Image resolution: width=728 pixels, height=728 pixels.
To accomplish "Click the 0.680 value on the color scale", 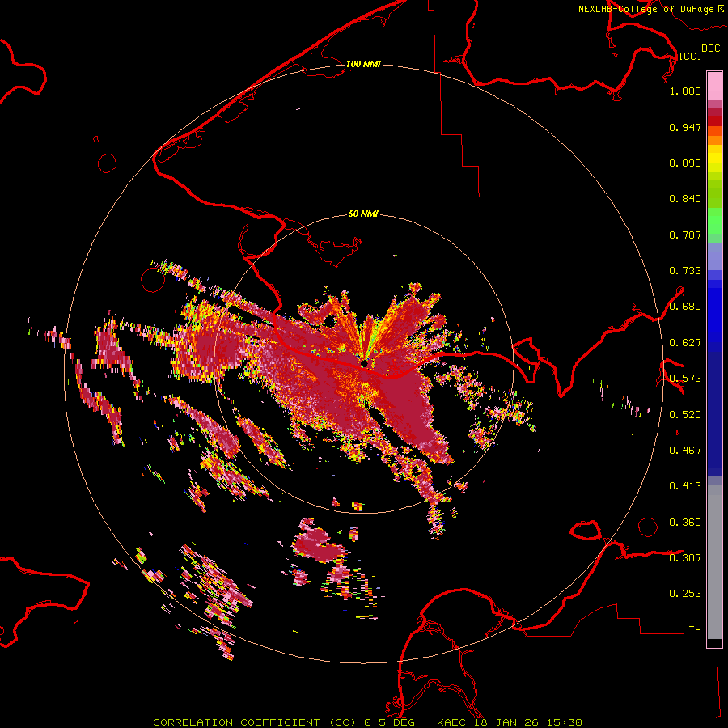I will tap(685, 307).
